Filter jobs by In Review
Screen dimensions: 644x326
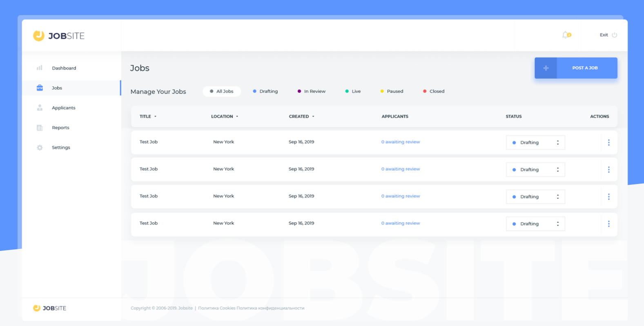click(x=312, y=91)
